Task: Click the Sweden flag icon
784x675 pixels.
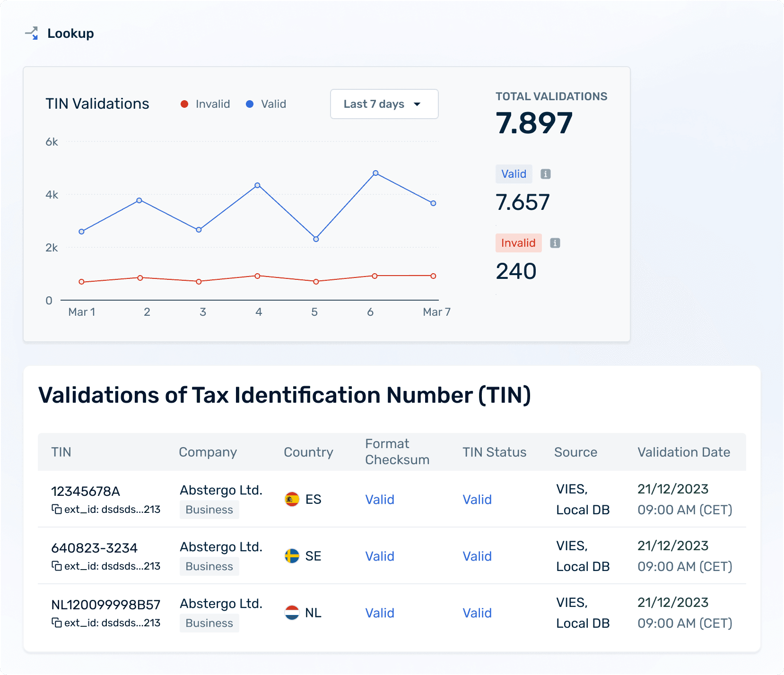Action: point(292,556)
